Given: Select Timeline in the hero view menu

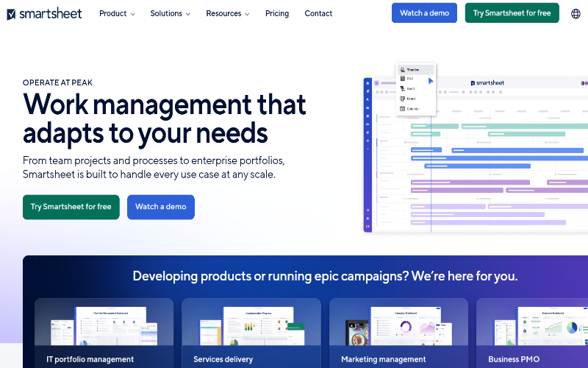Looking at the screenshot, I should (416, 69).
